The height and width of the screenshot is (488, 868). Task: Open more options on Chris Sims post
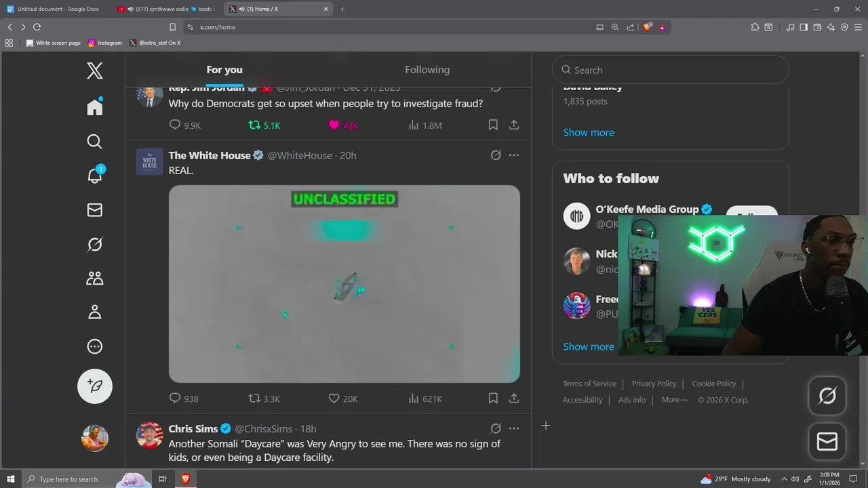tap(514, 428)
